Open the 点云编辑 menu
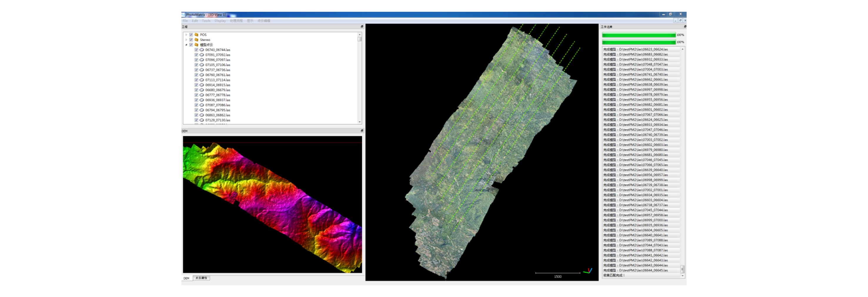The height and width of the screenshot is (297, 868). click(264, 21)
